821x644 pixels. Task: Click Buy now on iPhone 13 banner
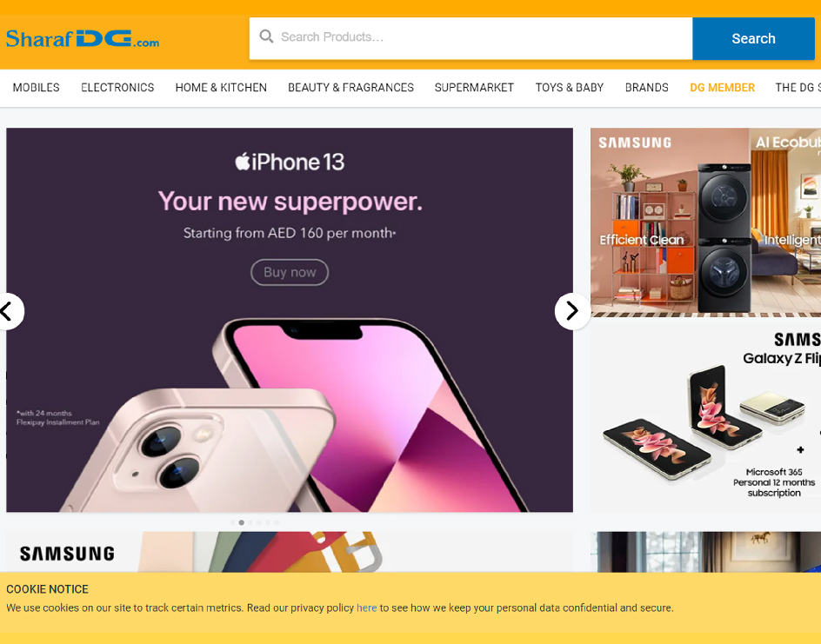pos(290,272)
